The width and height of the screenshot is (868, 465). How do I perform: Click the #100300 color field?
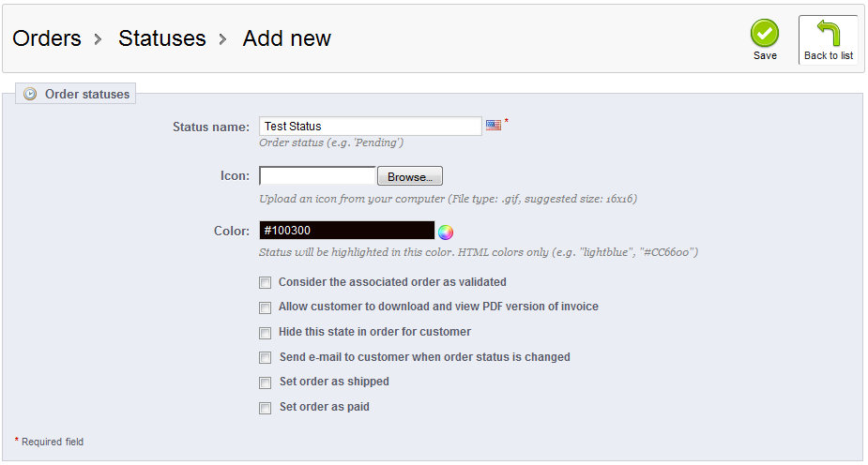346,231
